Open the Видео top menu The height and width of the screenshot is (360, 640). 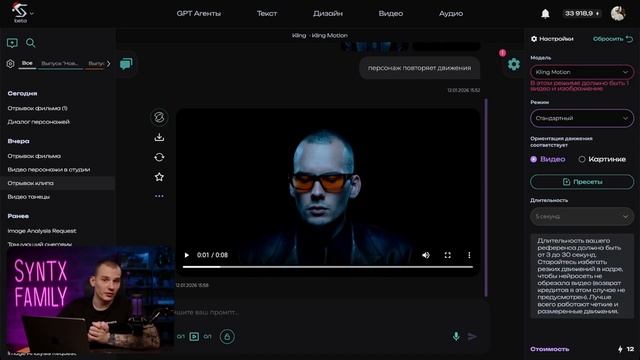391,13
